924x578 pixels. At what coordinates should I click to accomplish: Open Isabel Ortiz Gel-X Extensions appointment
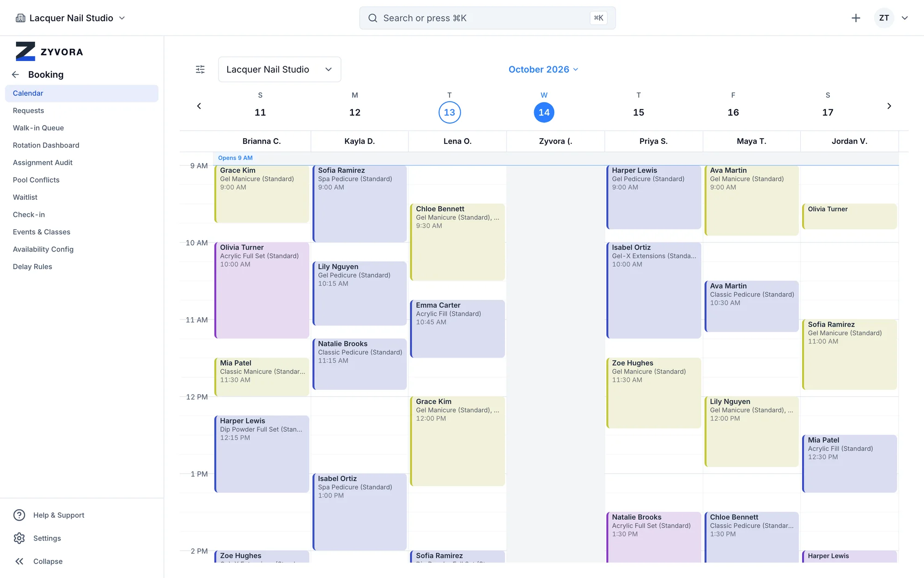point(653,290)
